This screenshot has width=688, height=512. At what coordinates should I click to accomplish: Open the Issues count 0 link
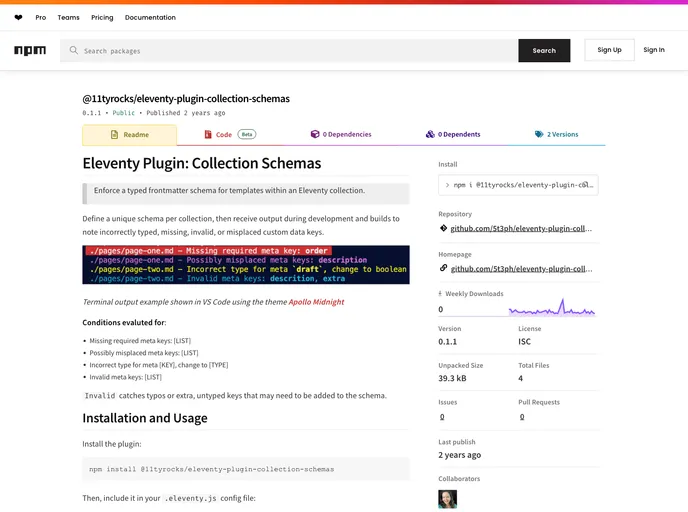[x=442, y=416]
